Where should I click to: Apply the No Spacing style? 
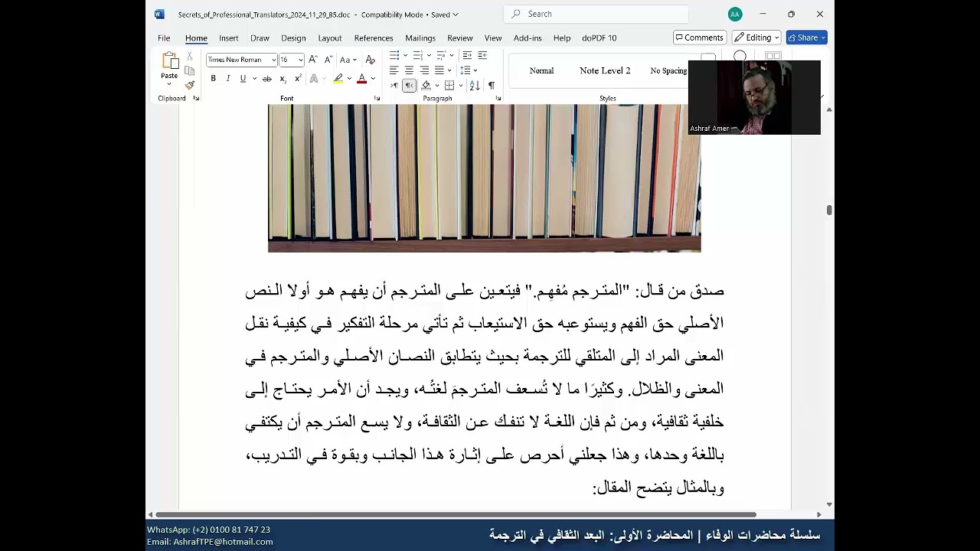668,70
